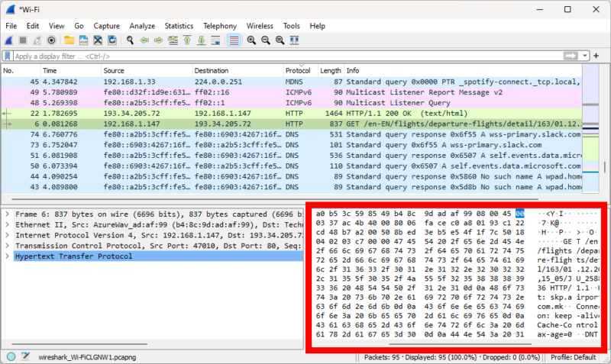Open the Statistics menu
This screenshot has width=611, height=364.
click(179, 26)
